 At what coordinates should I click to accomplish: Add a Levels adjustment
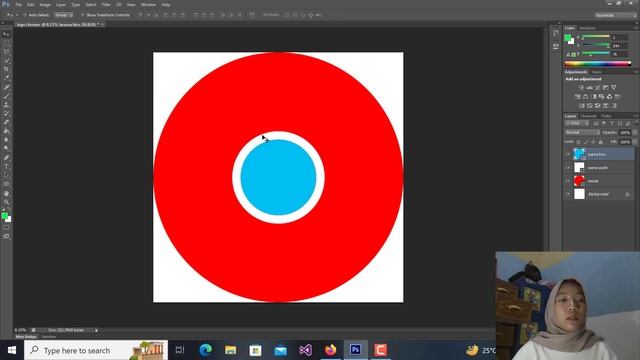point(589,87)
